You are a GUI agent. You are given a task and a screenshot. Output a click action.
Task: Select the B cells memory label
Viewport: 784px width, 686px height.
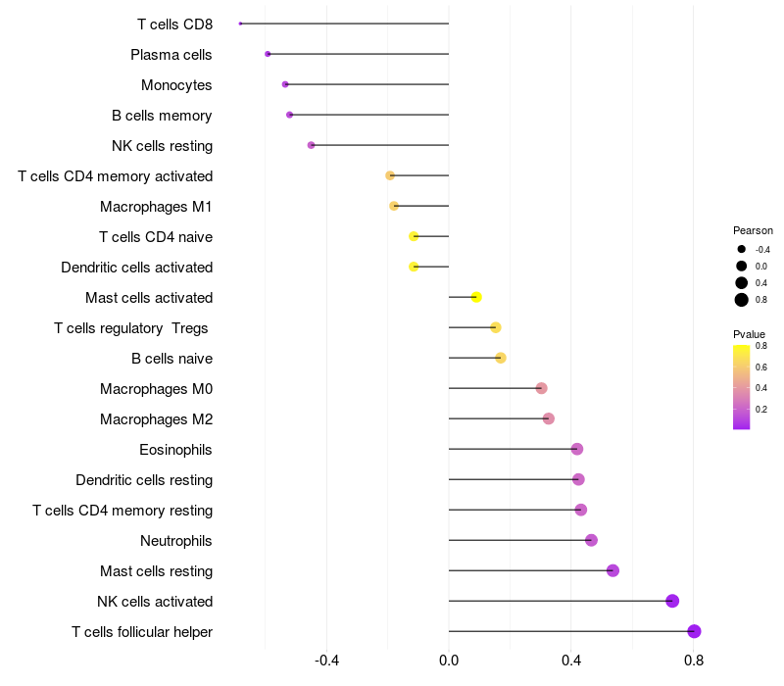click(x=162, y=116)
